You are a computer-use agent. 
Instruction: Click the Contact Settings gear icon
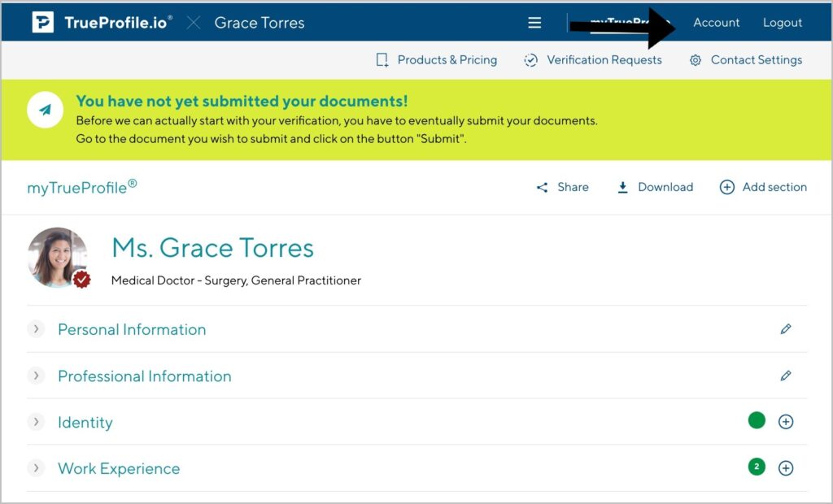(696, 60)
